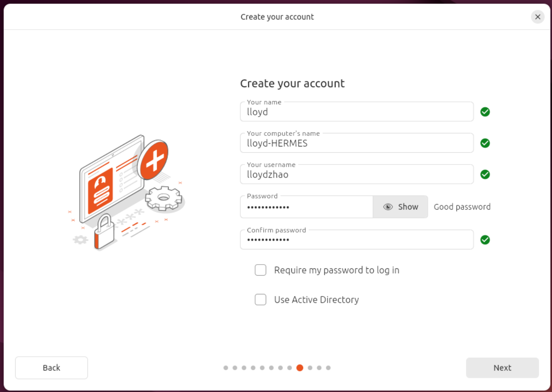Focus the Confirm password field
The width and height of the screenshot is (552, 392).
point(356,240)
